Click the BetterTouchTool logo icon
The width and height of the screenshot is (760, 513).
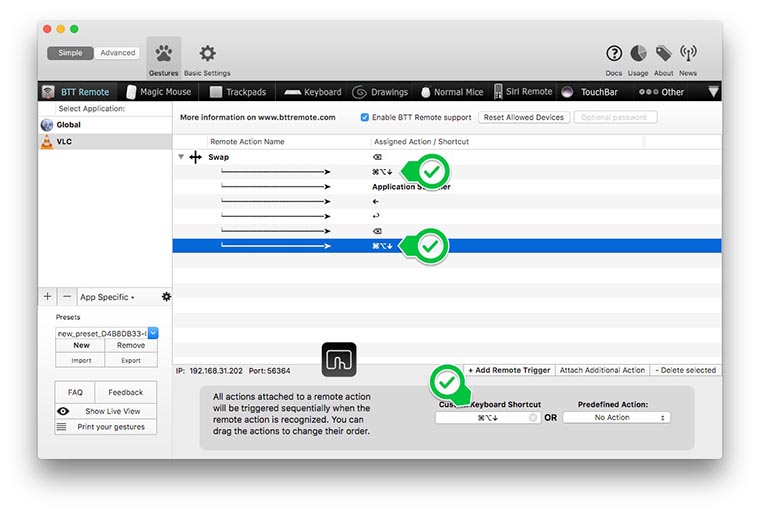tap(339, 360)
